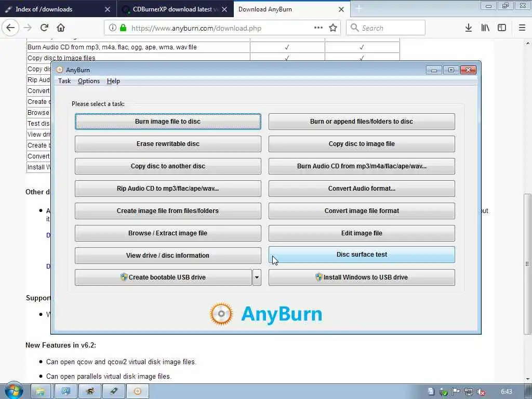Screen dimensions: 532x399
Task: Open Convert Audio format task
Action: 362,189
